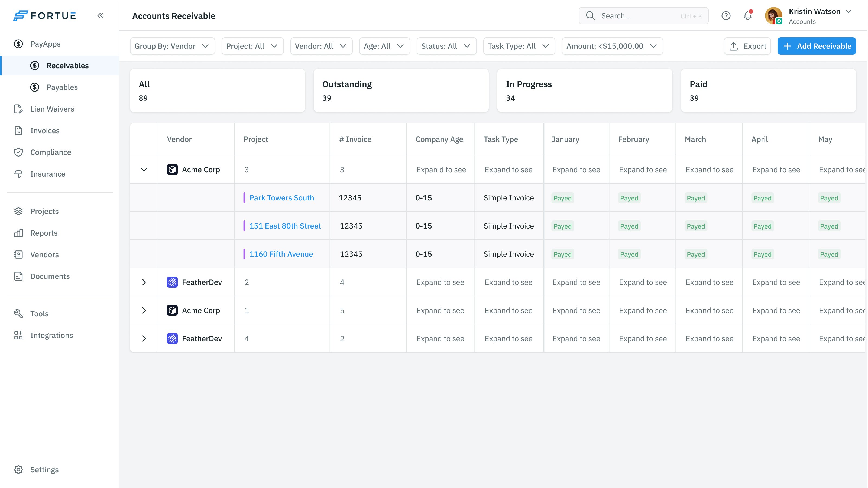Expand the first FeatherDev row

tap(144, 282)
